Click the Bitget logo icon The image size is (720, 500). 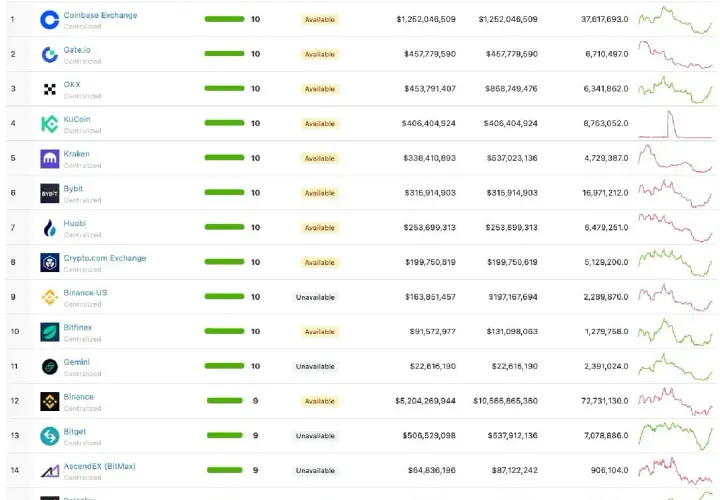point(50,436)
